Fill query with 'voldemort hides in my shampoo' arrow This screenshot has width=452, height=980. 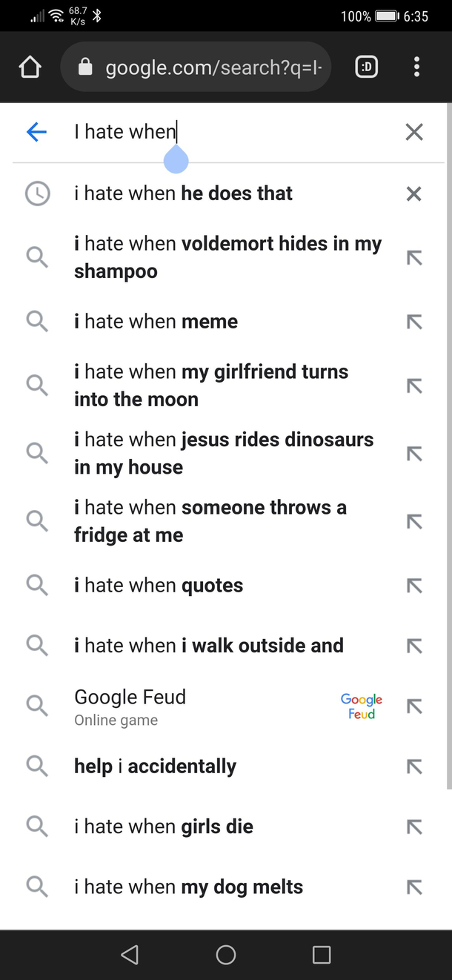click(x=414, y=257)
